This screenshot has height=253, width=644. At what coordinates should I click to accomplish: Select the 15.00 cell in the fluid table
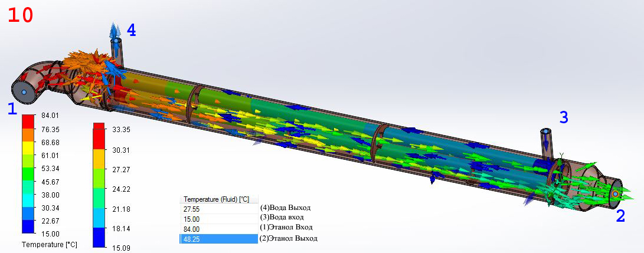pyautogui.click(x=218, y=219)
